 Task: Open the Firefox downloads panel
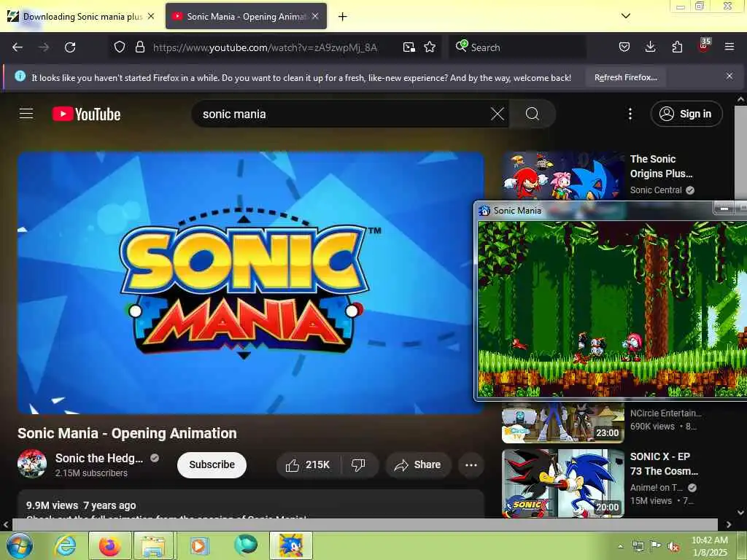point(650,47)
